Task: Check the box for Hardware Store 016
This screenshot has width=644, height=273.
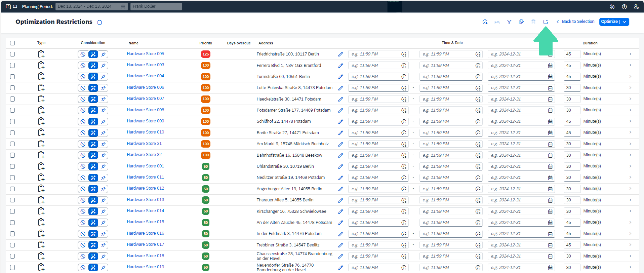Action: pos(12,234)
